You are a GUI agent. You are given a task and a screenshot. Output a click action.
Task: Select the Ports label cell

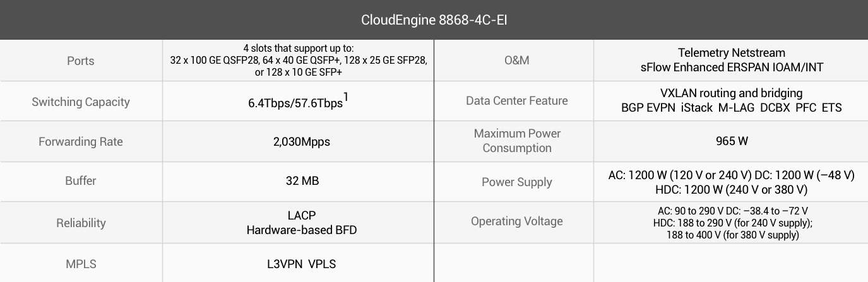[81, 61]
